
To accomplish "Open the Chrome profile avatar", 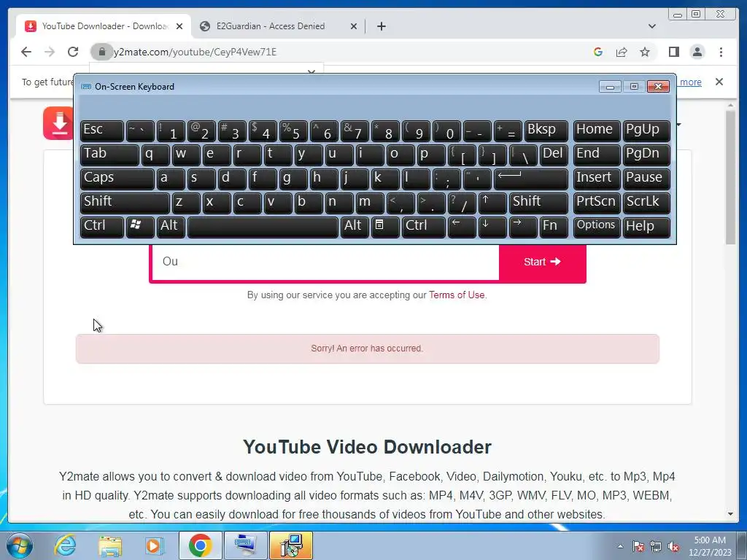I will tap(697, 52).
